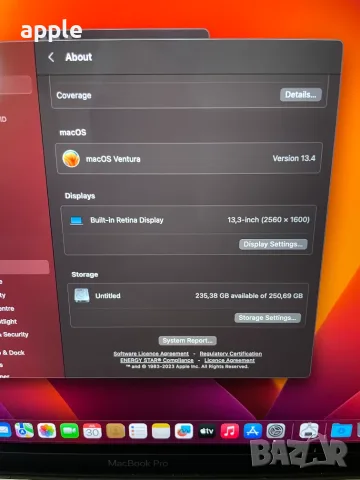
Task: Click the 'About' page title
Action: click(79, 57)
